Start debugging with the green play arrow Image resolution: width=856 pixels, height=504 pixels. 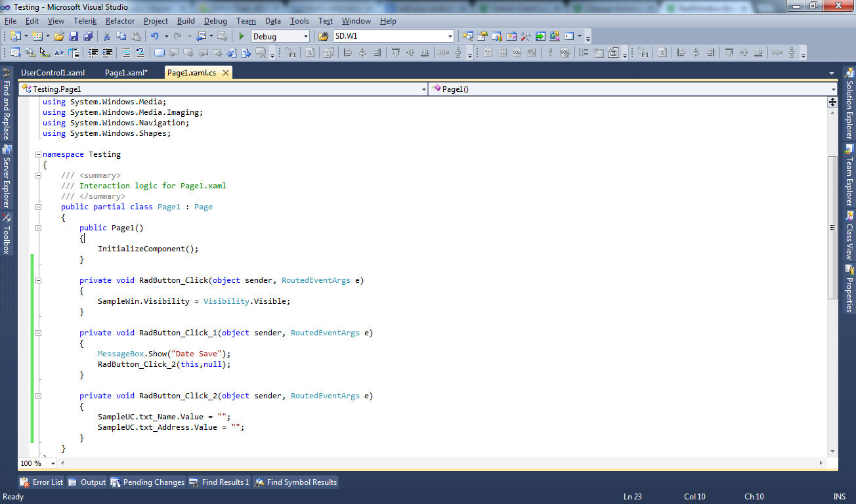241,36
